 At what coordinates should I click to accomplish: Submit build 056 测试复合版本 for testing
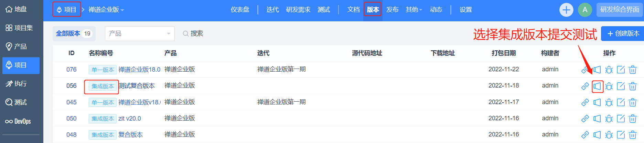click(597, 86)
